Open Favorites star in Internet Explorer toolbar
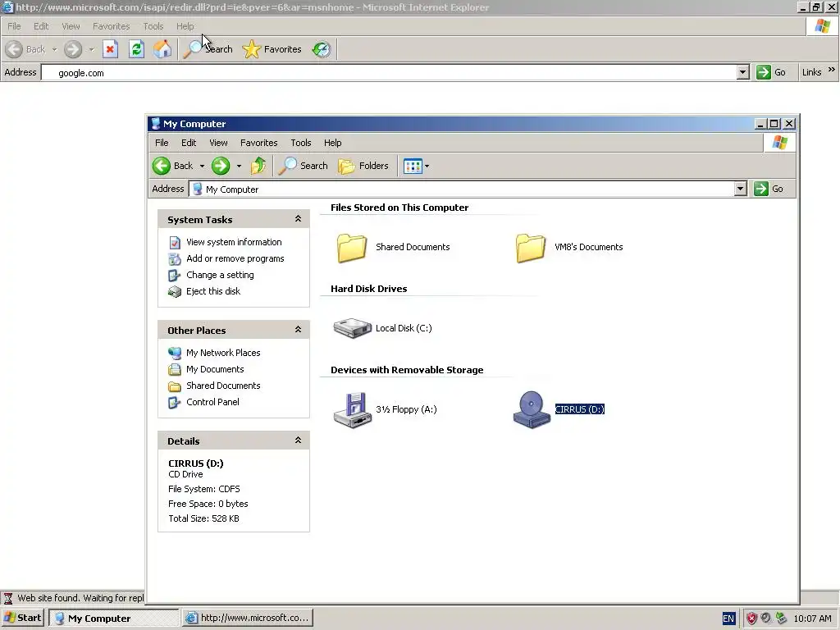The image size is (840, 630). tap(272, 49)
